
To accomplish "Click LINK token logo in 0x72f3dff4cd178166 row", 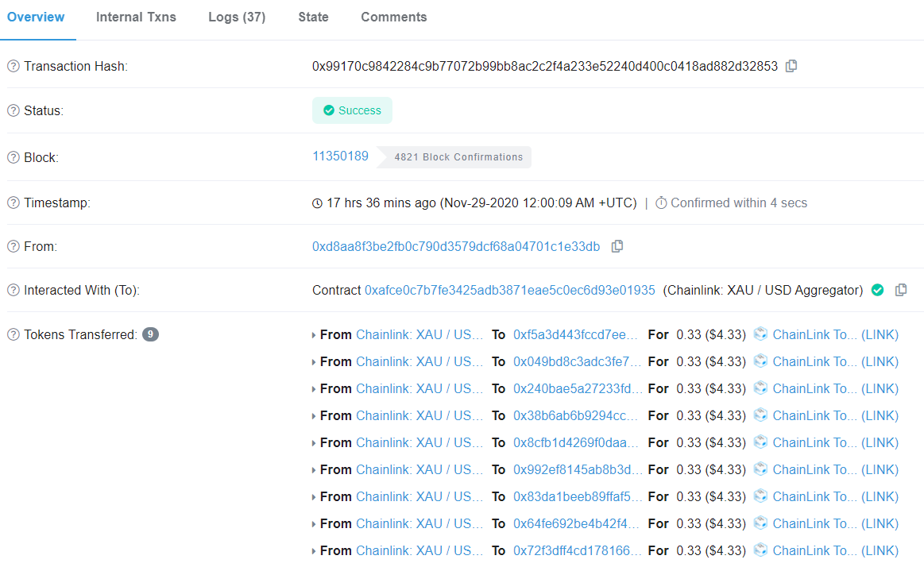I will click(x=761, y=550).
